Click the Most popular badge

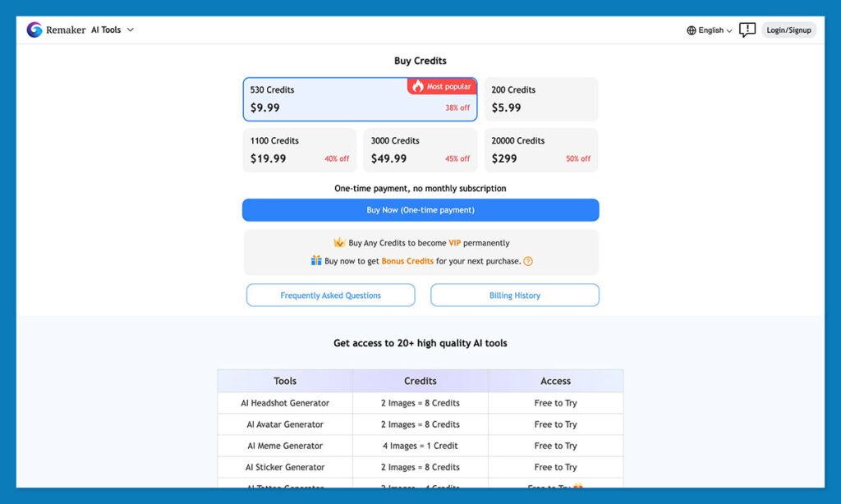[441, 86]
